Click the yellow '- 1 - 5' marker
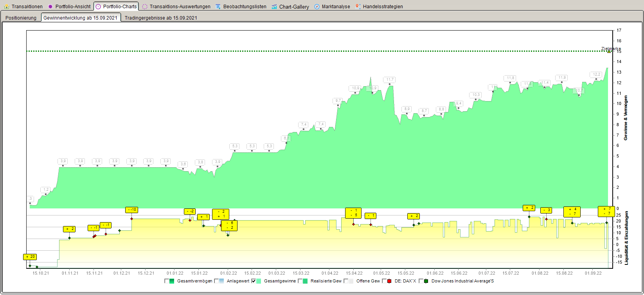The width and height of the screenshot is (644, 295). [x=353, y=213]
